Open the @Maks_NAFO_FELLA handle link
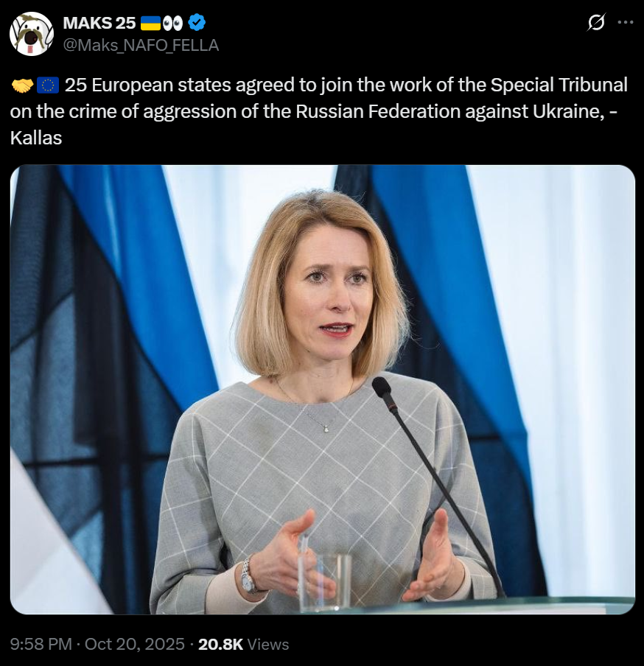The height and width of the screenshot is (666, 644). click(x=141, y=45)
